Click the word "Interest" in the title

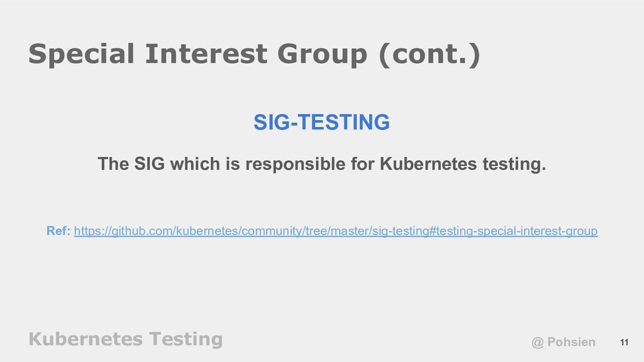point(206,54)
